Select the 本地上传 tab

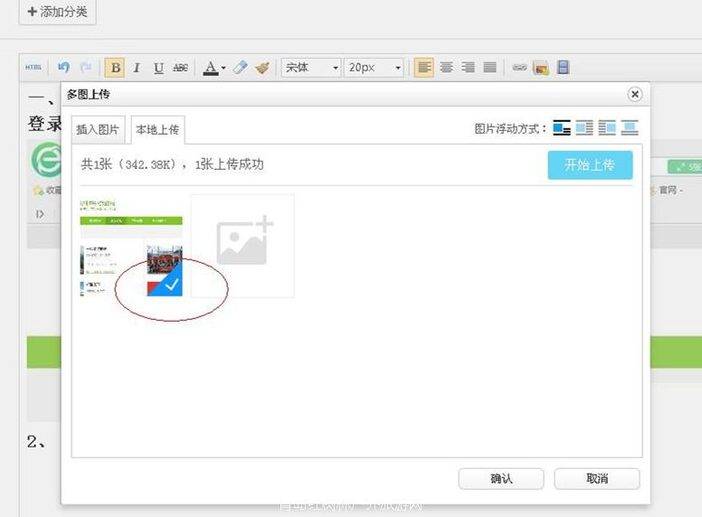(x=158, y=129)
